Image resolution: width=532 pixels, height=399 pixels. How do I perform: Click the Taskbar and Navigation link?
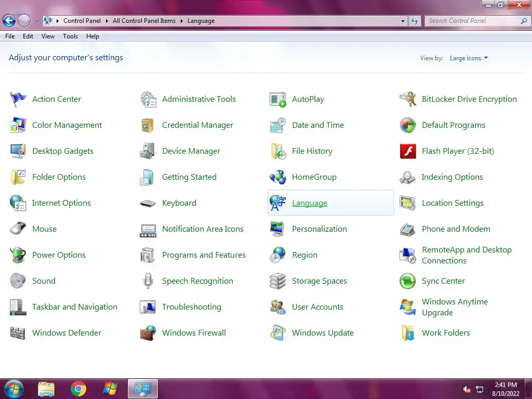click(x=75, y=307)
